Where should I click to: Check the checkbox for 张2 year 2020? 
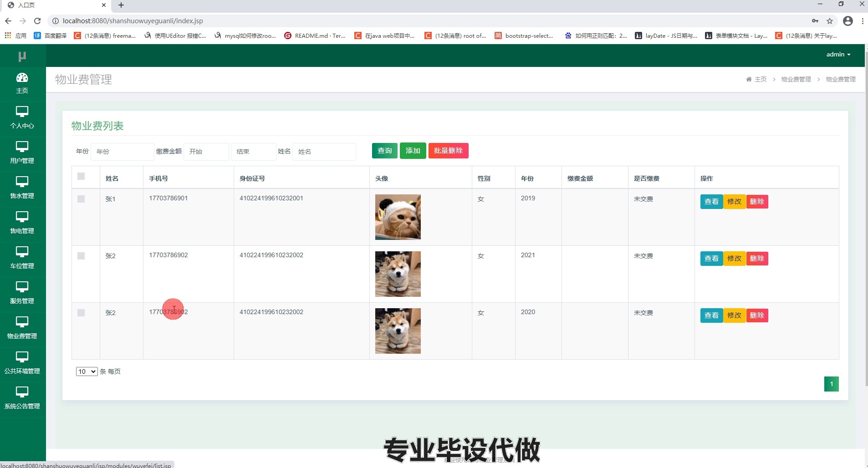tap(81, 313)
